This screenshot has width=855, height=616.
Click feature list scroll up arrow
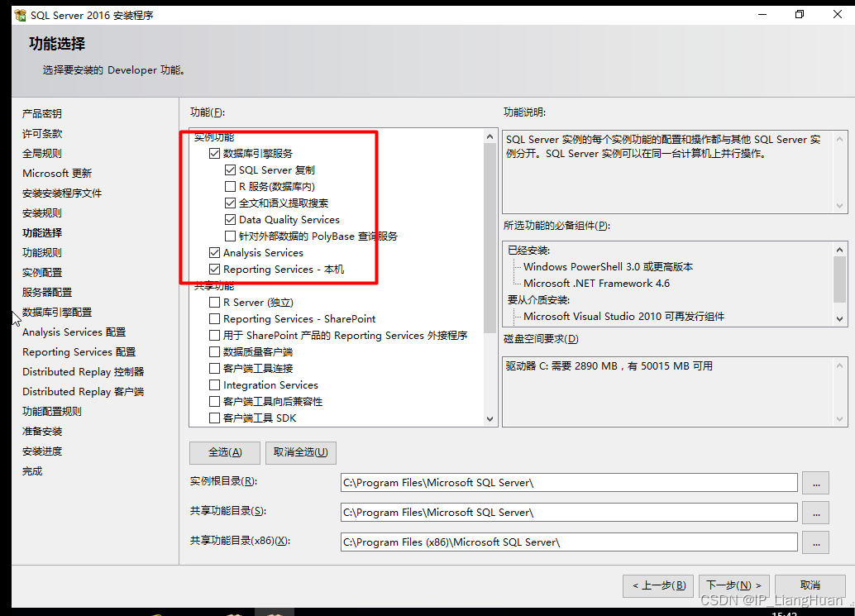click(x=490, y=136)
